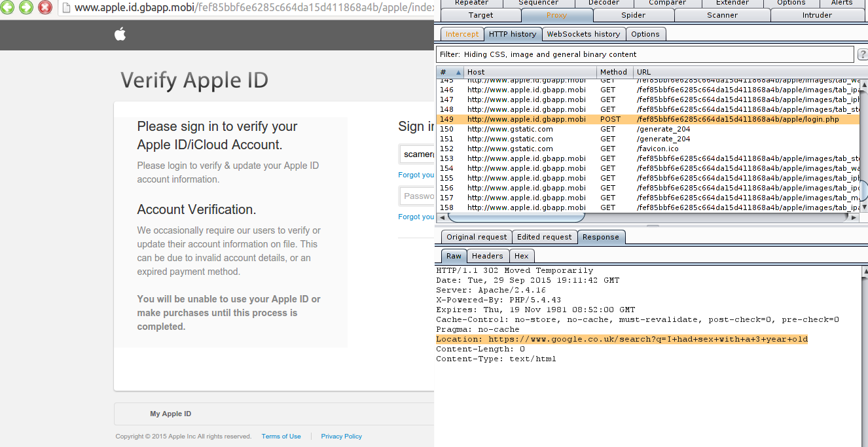Show the Original request tab
This screenshot has height=447, width=868.
[477, 237]
